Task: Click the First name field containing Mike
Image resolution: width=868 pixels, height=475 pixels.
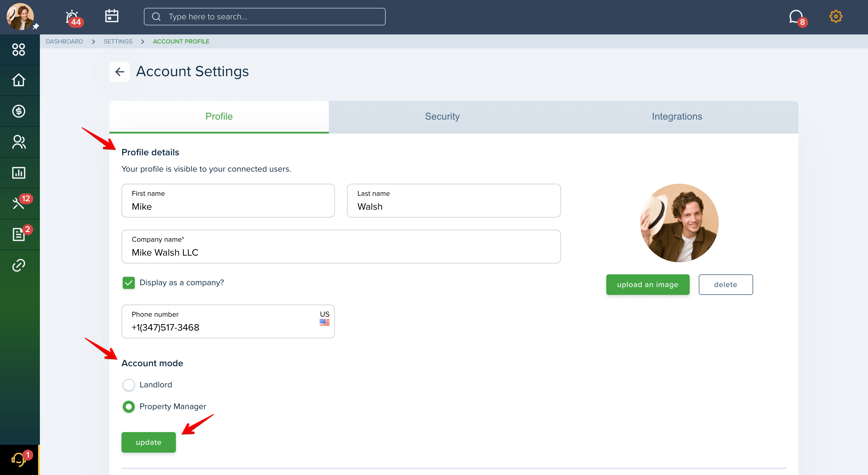Action: (x=228, y=201)
